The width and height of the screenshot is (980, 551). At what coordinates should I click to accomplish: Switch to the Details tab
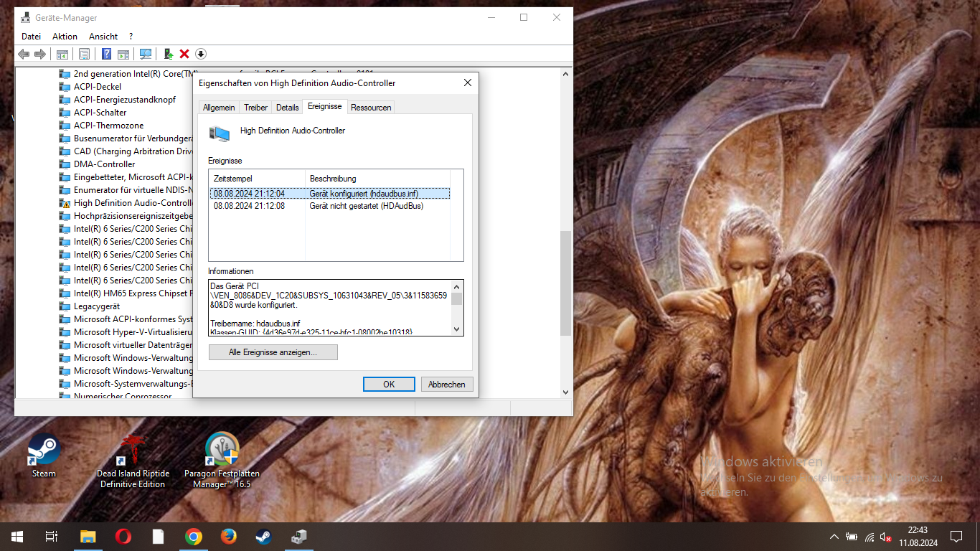(x=287, y=108)
